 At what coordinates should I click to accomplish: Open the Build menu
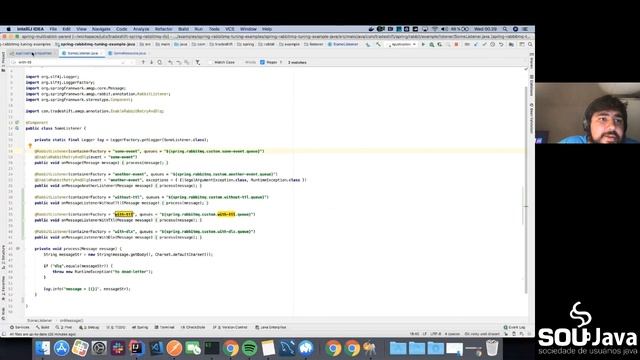183,29
